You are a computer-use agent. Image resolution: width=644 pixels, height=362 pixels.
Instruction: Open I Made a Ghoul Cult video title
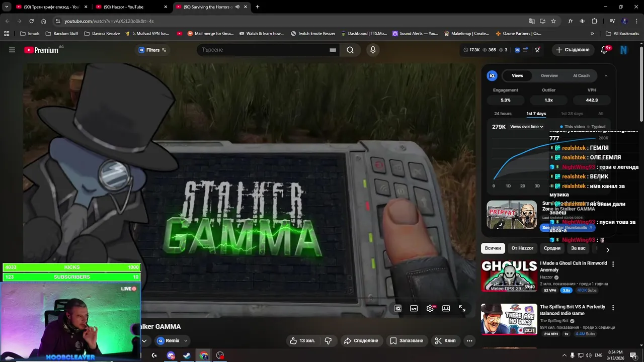coord(574,266)
